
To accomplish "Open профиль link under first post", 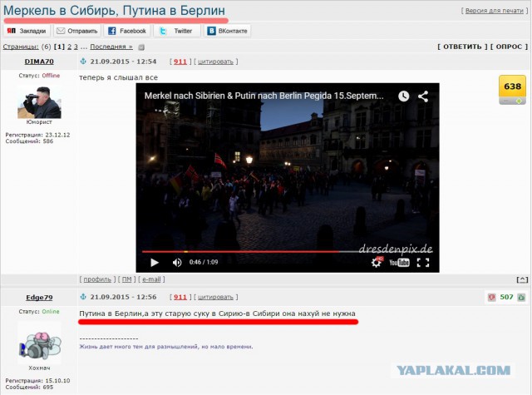I will 97,279.
